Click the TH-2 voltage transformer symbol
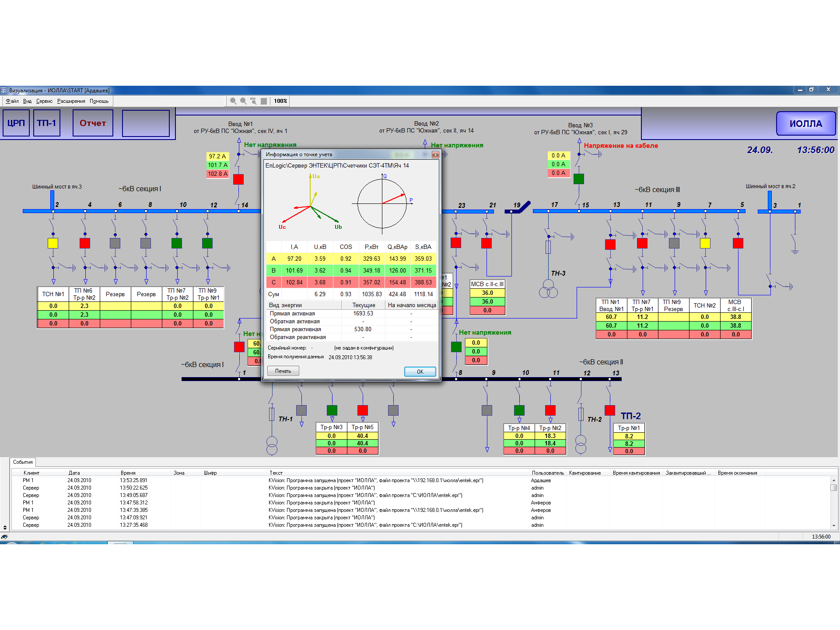Screen dimensions: 840x630 [581, 444]
